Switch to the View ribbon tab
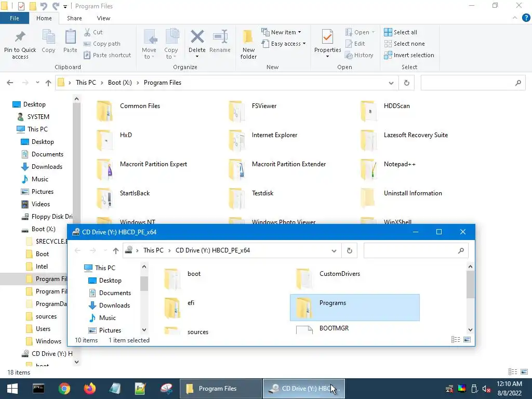532x399 pixels. 103,18
